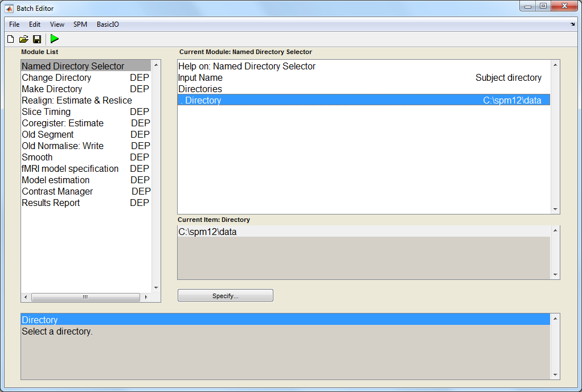Click the New Batch toolbar icon
The width and height of the screenshot is (582, 392).
(10, 39)
